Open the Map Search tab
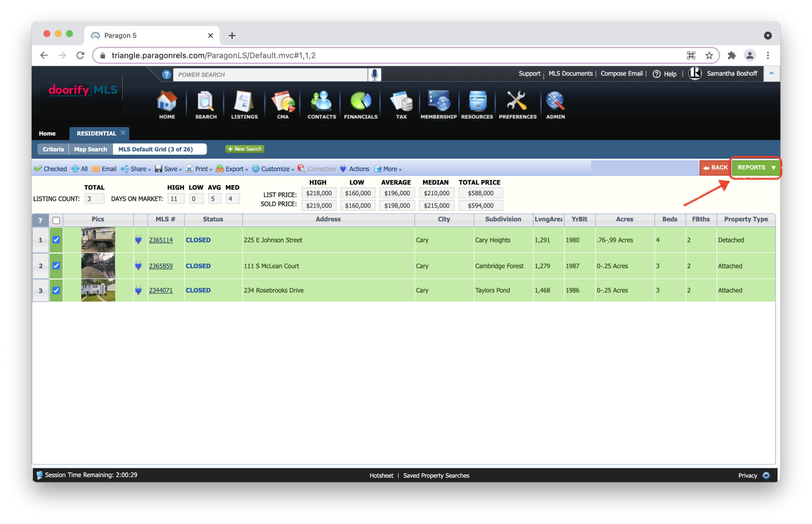Viewport: 812px width, 524px height. coord(91,149)
